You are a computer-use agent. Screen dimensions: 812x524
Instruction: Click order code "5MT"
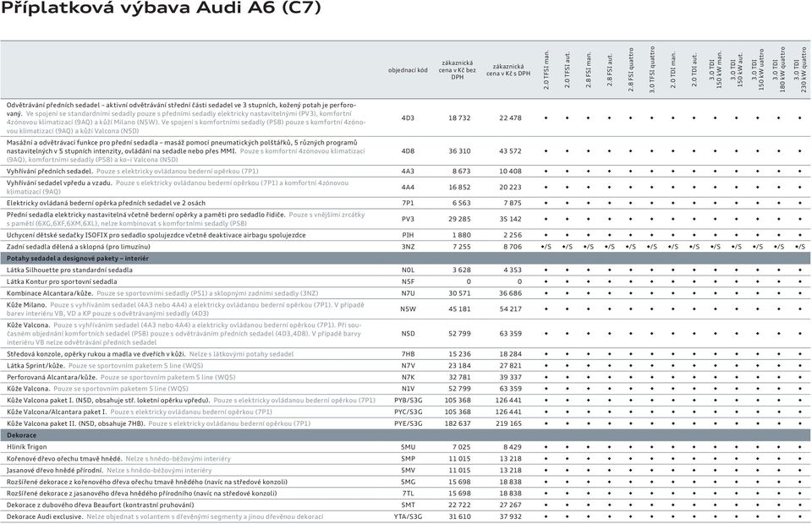[408, 505]
